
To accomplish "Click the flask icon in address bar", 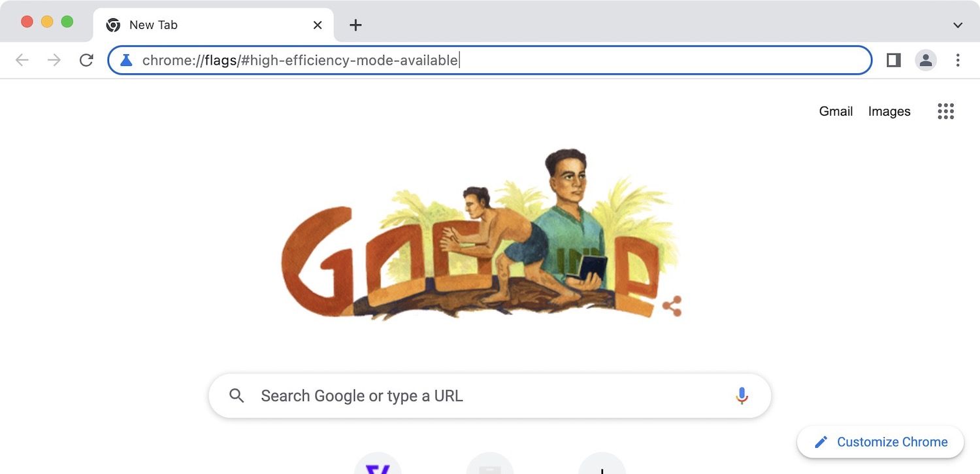I will 127,60.
